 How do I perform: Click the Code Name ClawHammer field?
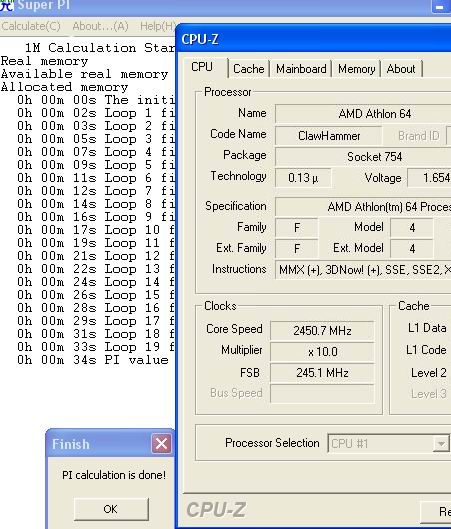[x=329, y=136]
